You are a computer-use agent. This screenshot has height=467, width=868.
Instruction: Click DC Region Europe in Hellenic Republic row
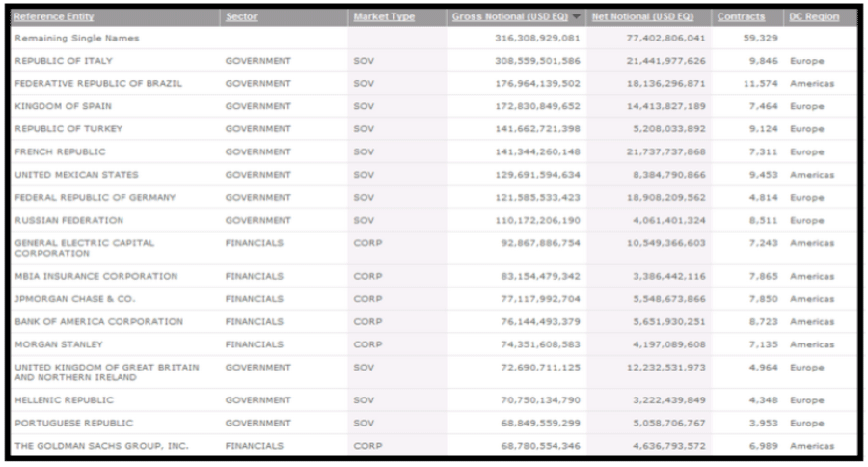[x=806, y=400]
